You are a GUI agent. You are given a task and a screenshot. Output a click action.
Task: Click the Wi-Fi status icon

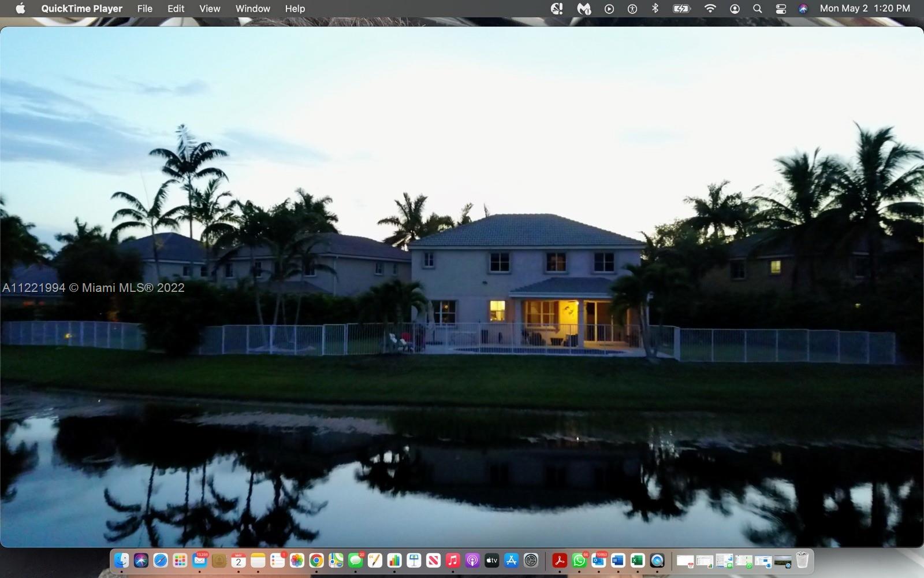pyautogui.click(x=710, y=9)
